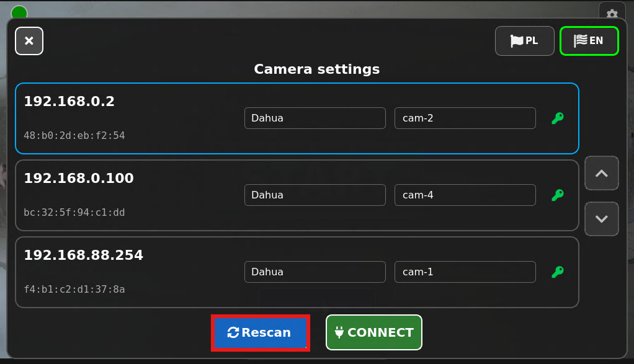The width and height of the screenshot is (634, 364).
Task: Edit the Dahua vendor field for 192.168.0.2
Action: [315, 118]
